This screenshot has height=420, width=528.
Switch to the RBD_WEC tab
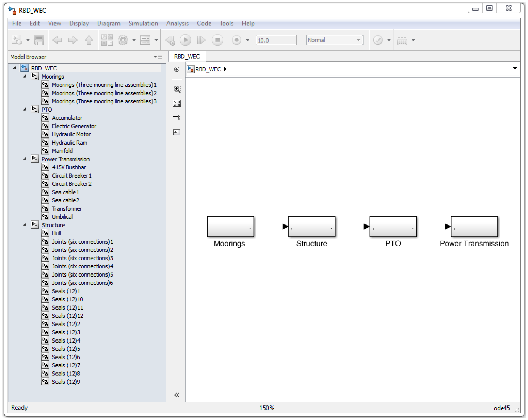click(187, 57)
